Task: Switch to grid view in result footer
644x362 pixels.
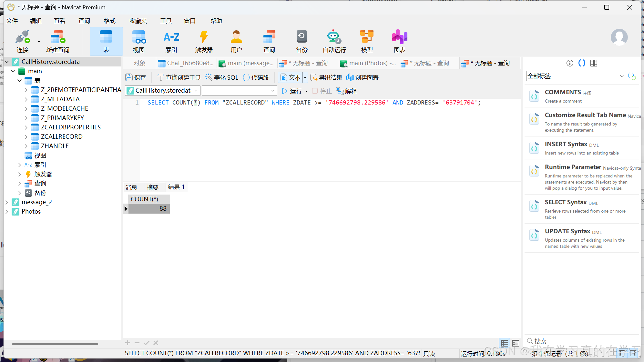Action: coord(505,343)
